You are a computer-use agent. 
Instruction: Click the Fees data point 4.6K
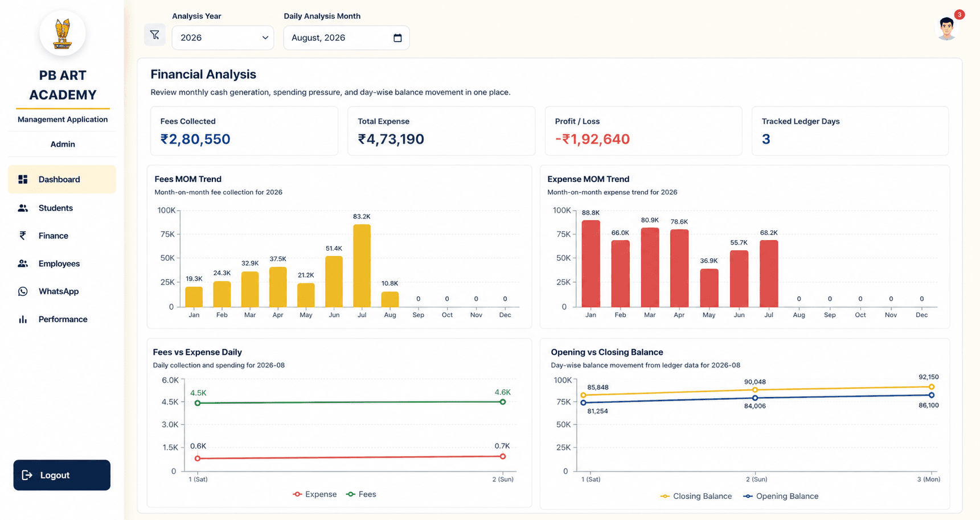click(x=503, y=402)
